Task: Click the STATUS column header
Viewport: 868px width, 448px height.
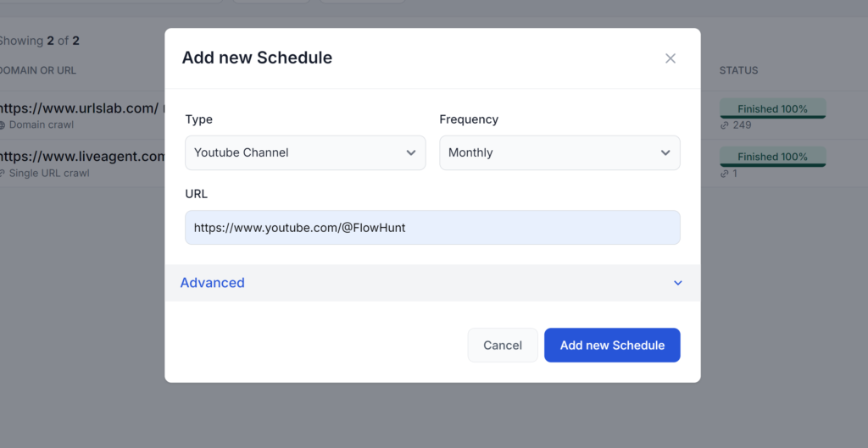Action: (x=738, y=70)
